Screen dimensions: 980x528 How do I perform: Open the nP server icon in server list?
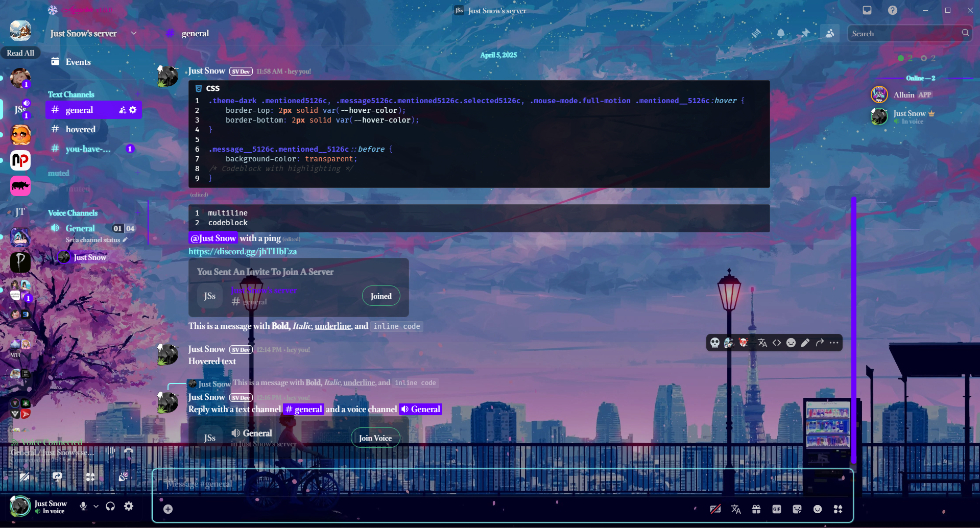tap(20, 160)
